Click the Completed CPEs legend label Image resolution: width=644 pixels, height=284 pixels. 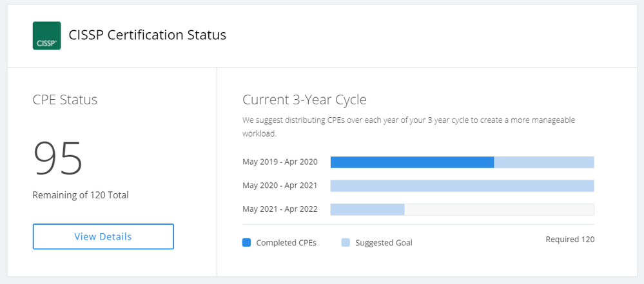coord(286,243)
